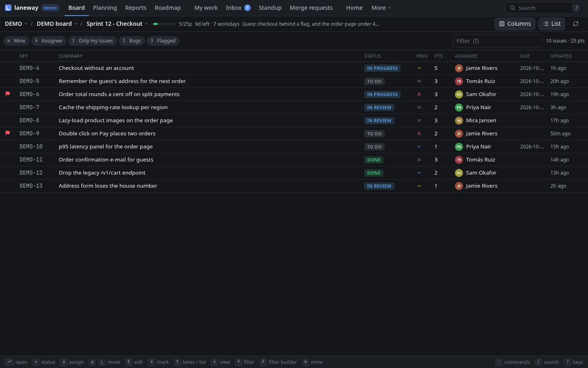Open the Inbox tab

coord(238,8)
